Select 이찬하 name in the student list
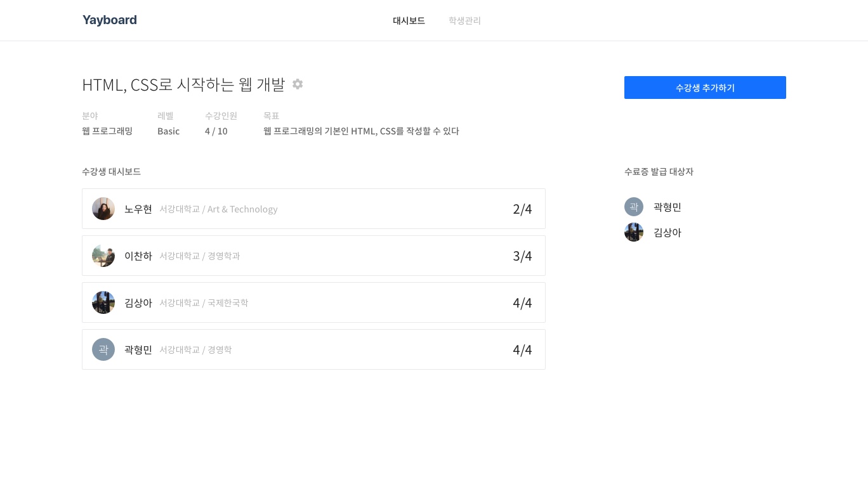Screen dimensions: 868x487 138,256
